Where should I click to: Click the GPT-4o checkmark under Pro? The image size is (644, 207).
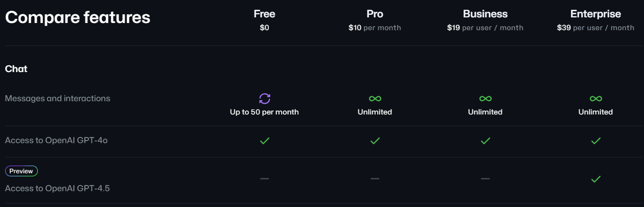[x=375, y=141]
